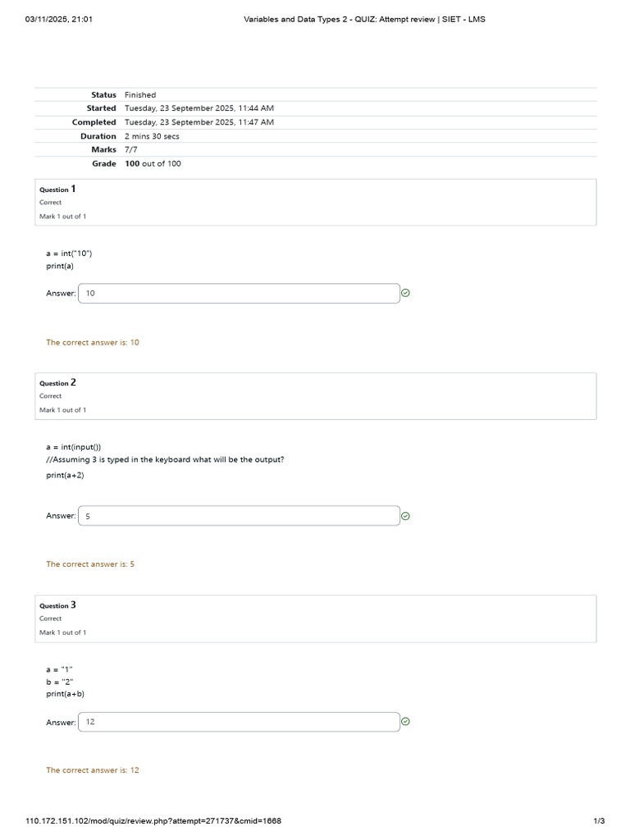Click the page title in header

364,20
